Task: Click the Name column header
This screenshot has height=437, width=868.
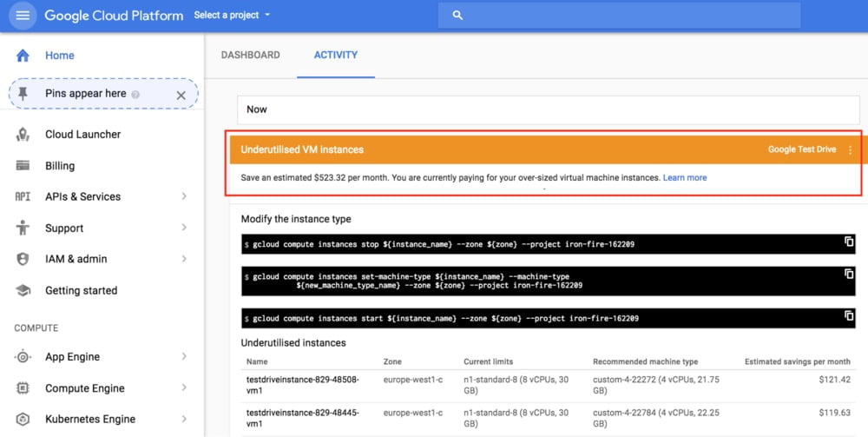Action: point(257,361)
